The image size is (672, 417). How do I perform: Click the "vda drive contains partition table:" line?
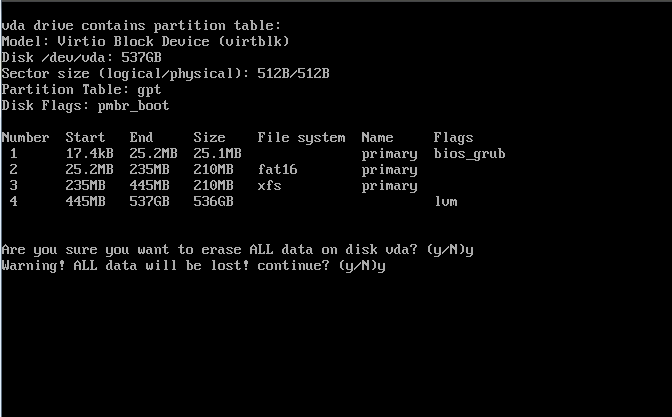click(x=141, y=26)
